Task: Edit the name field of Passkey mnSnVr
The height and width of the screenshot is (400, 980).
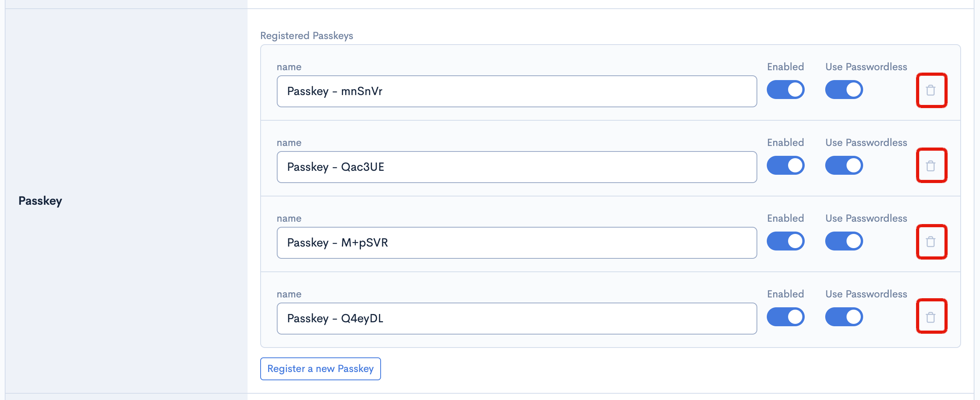Action: (x=516, y=92)
